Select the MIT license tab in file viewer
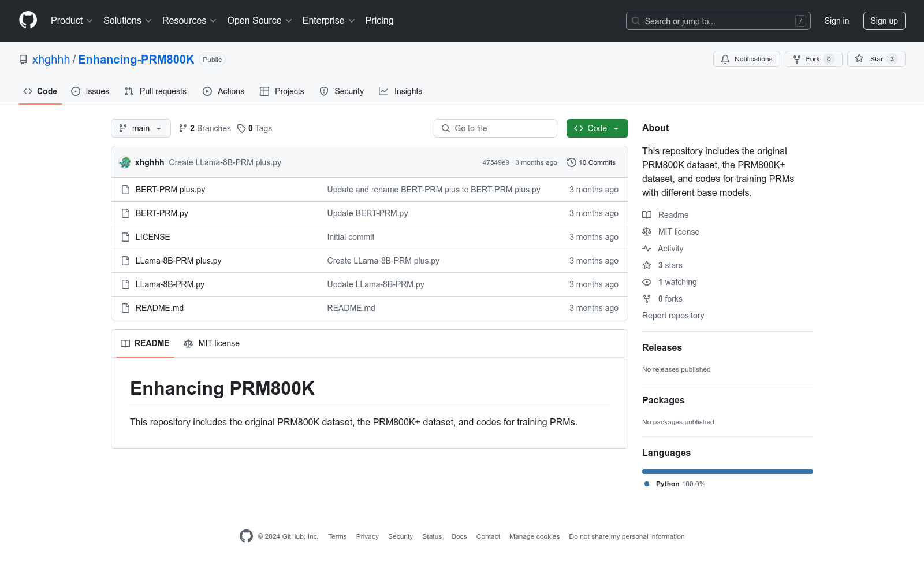924x578 pixels. tap(211, 343)
